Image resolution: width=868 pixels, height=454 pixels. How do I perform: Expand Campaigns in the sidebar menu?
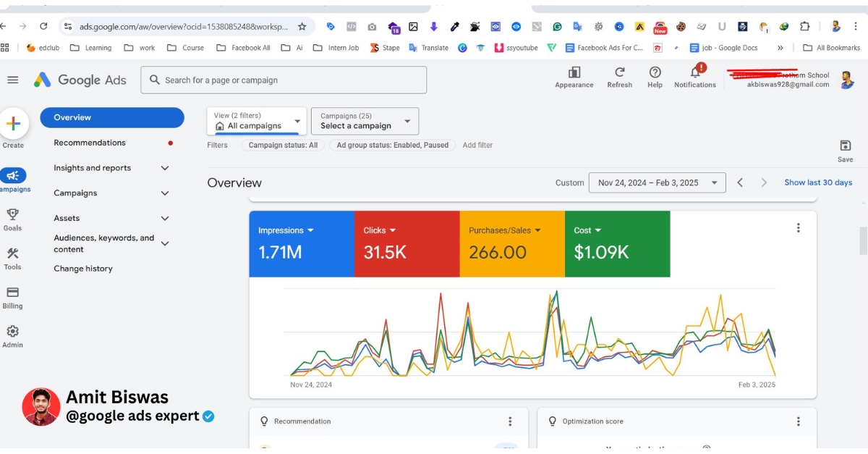(165, 193)
